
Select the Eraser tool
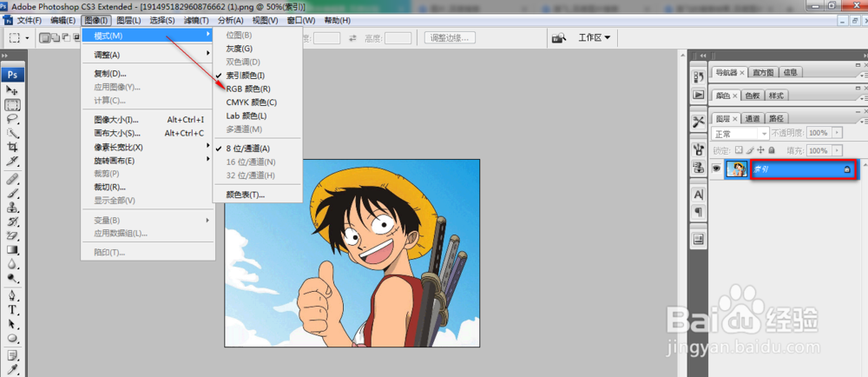(13, 236)
